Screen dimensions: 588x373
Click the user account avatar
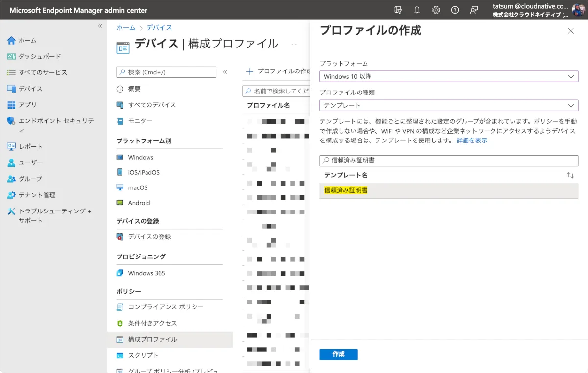[x=578, y=10]
